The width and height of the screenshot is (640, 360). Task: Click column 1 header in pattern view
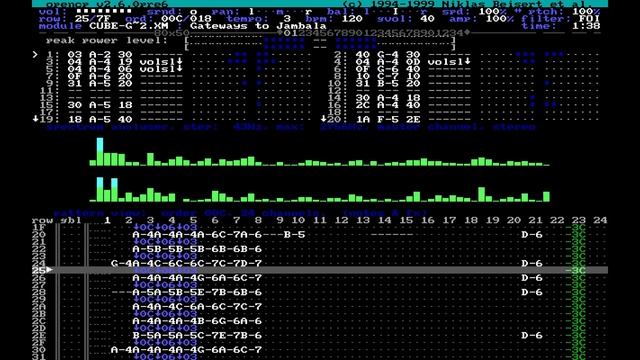(107, 220)
